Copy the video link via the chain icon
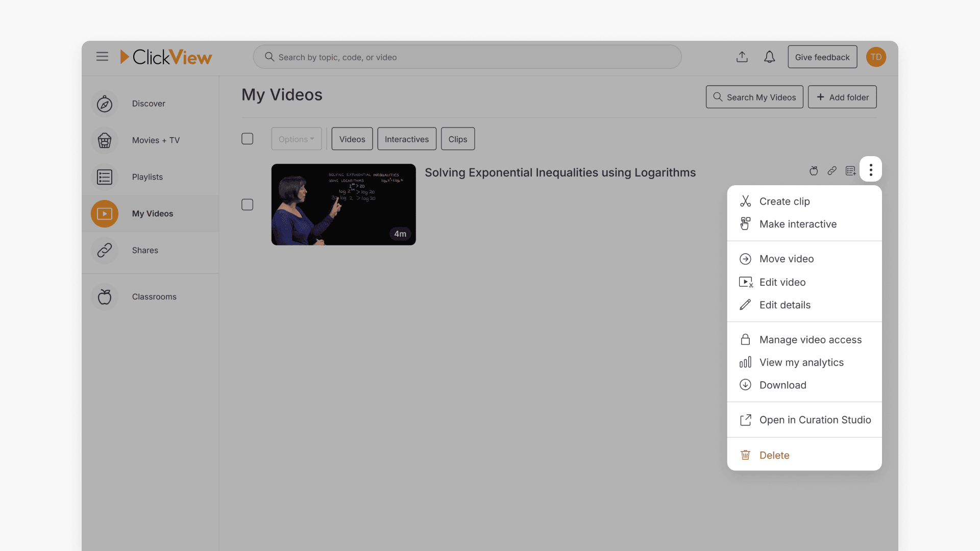The image size is (980, 551). point(832,170)
